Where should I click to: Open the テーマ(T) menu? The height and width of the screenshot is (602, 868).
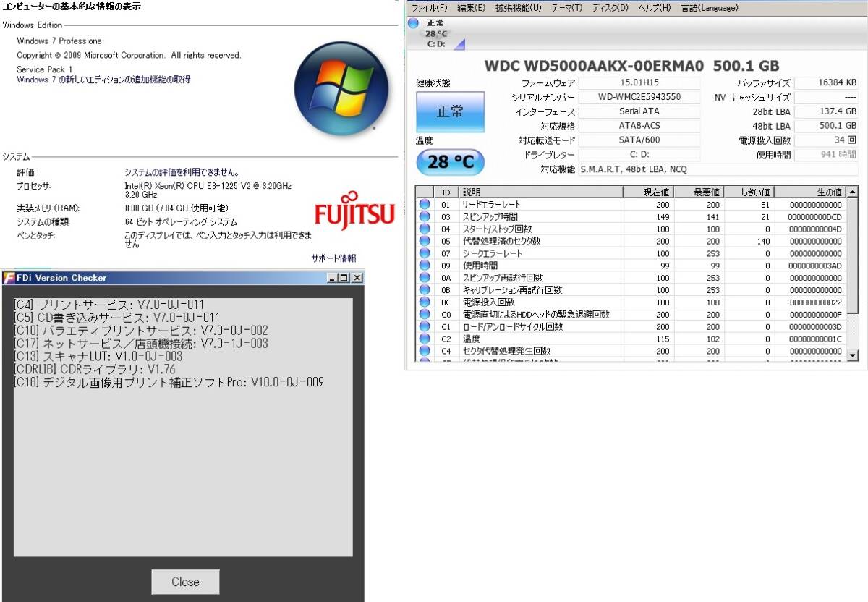(566, 8)
